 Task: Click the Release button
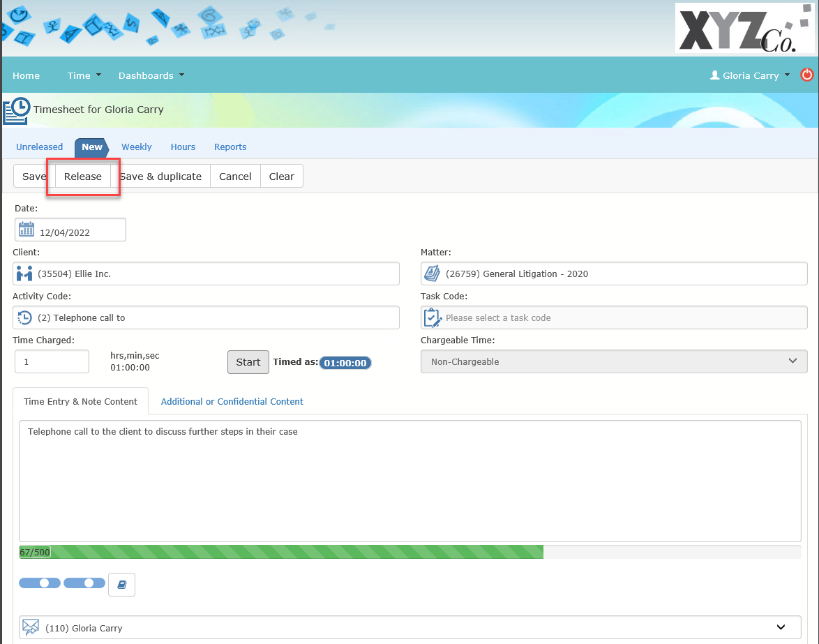coord(82,177)
